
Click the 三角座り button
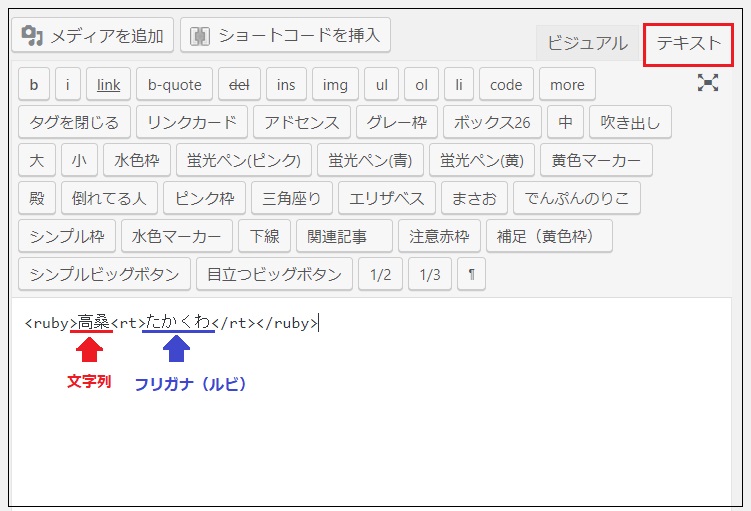tap(292, 198)
